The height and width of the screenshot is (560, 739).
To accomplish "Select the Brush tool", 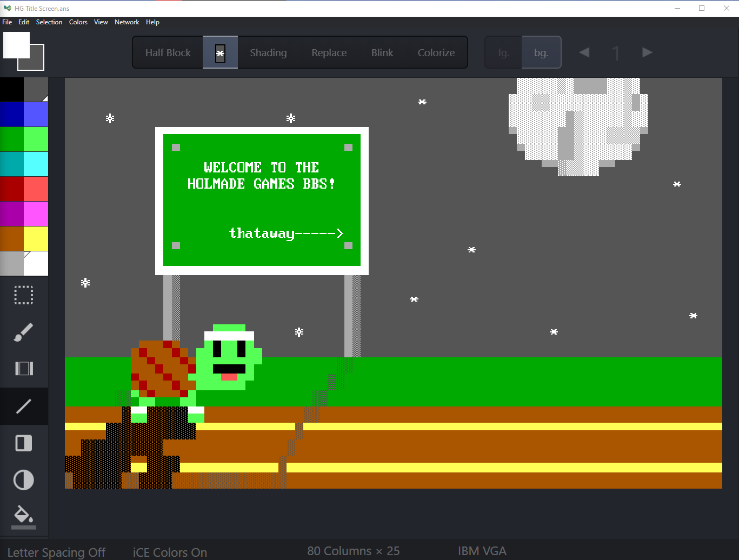I will 24,332.
